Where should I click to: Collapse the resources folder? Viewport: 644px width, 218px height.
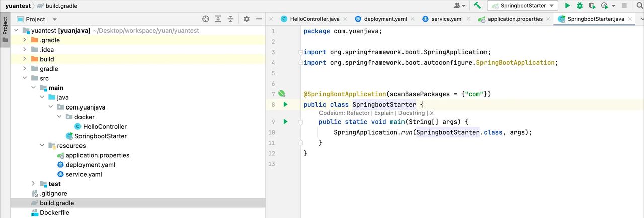pyautogui.click(x=42, y=146)
